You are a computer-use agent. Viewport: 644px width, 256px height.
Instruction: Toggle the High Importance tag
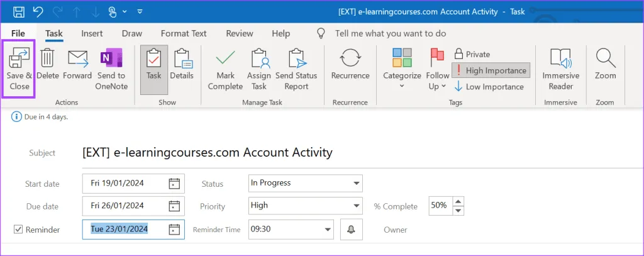pyautogui.click(x=490, y=70)
